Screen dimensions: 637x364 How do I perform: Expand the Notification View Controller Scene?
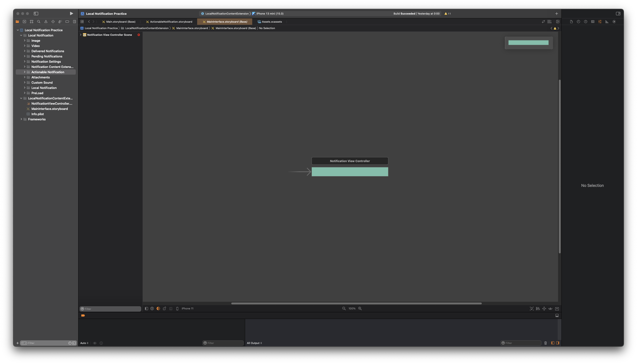pos(81,35)
